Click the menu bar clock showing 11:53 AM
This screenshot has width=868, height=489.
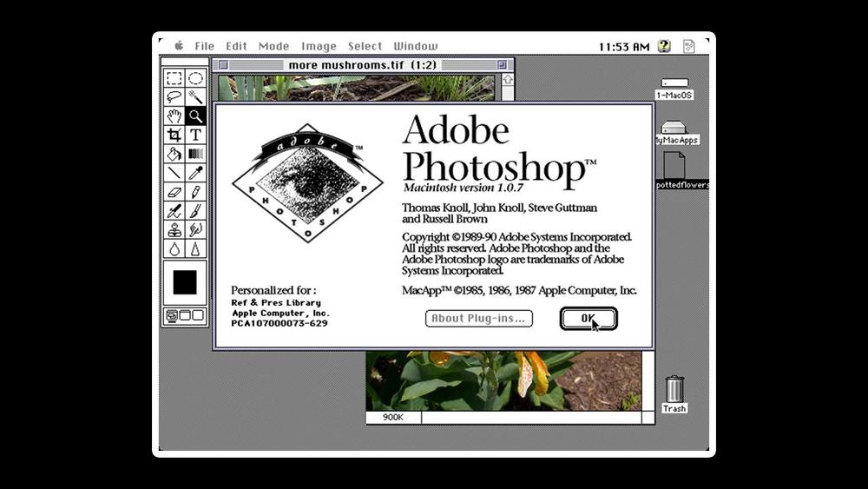tap(624, 47)
